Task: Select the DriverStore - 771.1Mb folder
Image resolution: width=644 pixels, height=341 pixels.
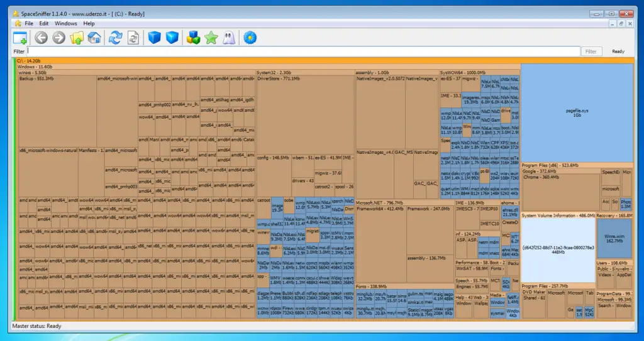Action: 305,115
